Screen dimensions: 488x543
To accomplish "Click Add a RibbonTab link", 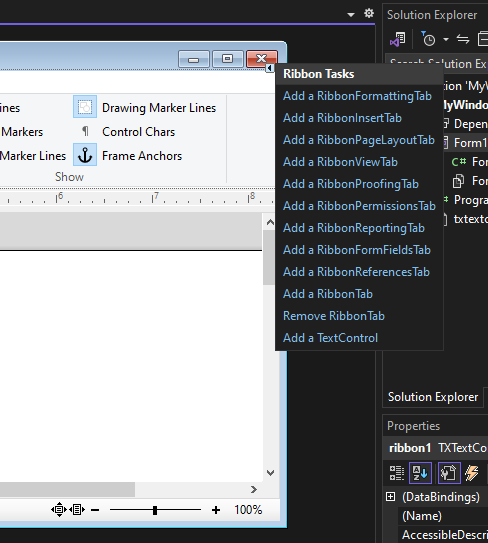I will point(328,294).
